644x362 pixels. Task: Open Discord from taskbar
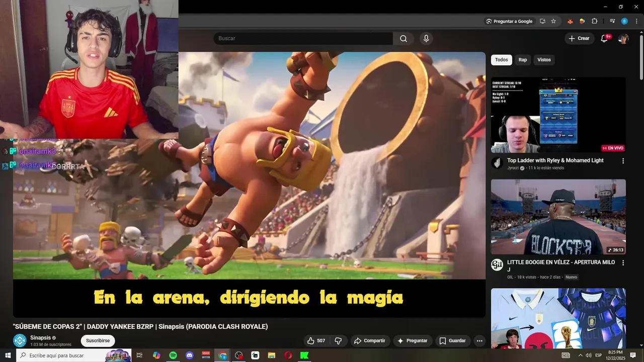tap(190, 355)
